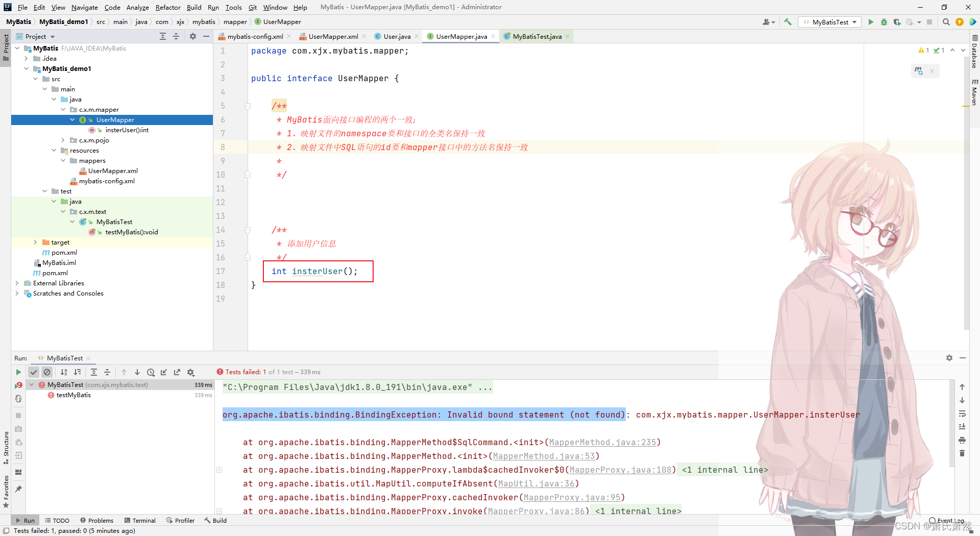Print the console output

click(962, 440)
